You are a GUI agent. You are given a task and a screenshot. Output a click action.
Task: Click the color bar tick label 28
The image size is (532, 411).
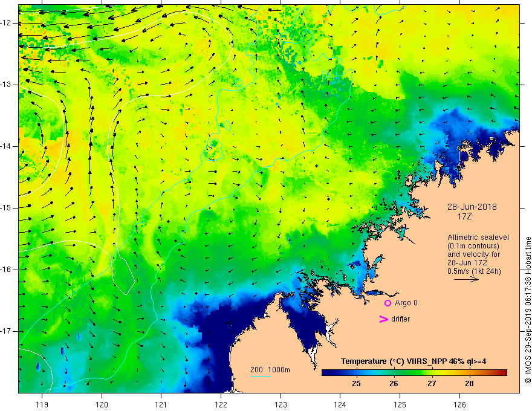(x=469, y=384)
